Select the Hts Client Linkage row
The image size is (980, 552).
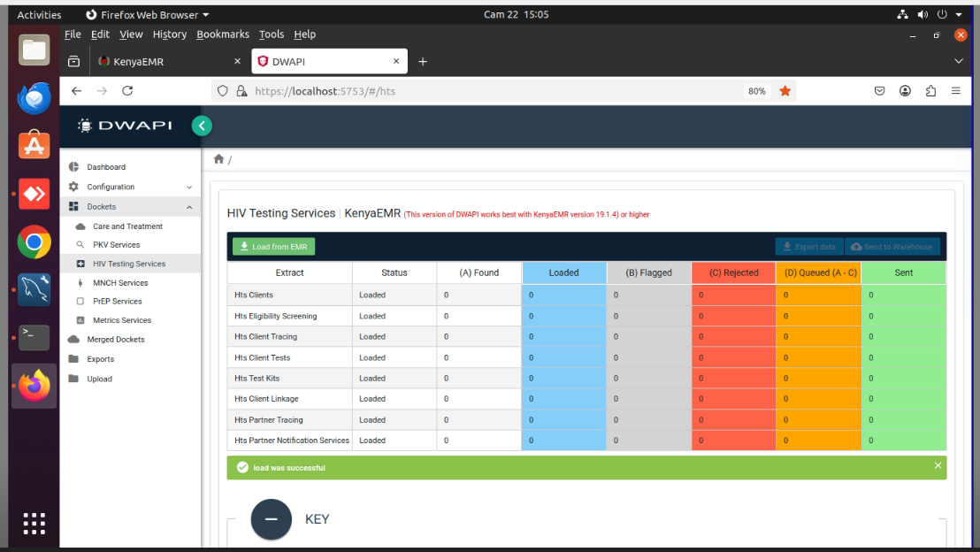tap(587, 399)
